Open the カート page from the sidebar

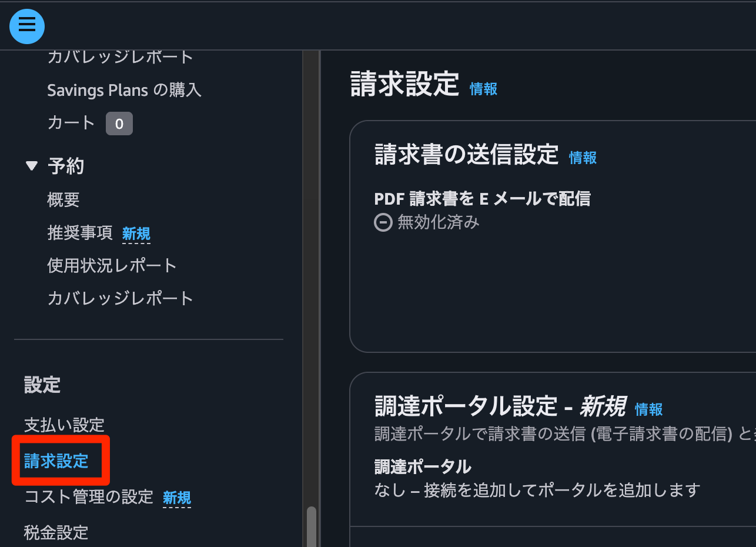(71, 123)
